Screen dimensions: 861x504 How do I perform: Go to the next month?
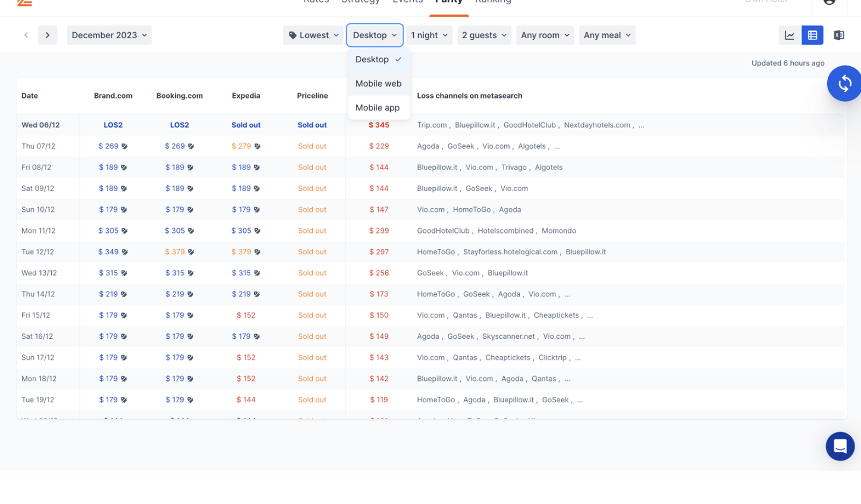47,36
